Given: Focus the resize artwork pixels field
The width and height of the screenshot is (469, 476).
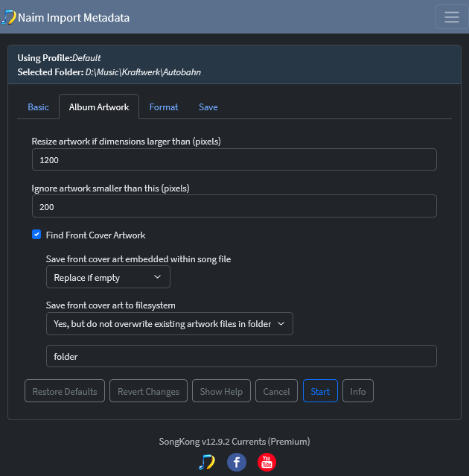Looking at the screenshot, I should tap(234, 159).
